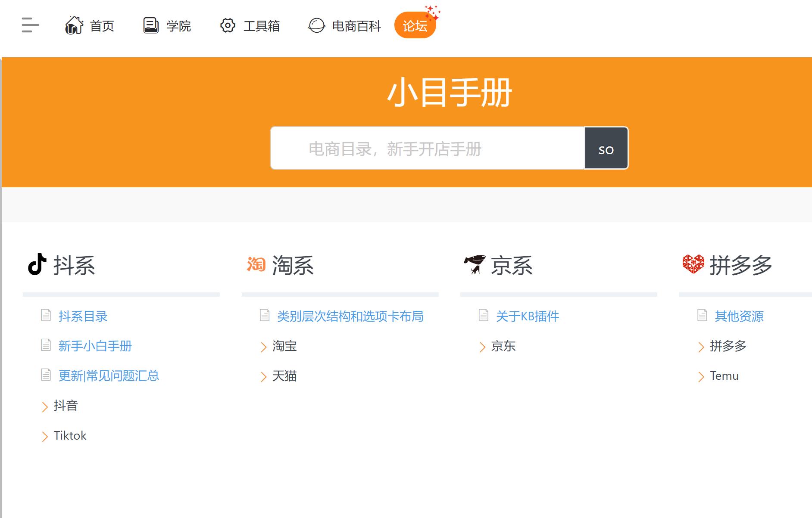The image size is (812, 518).
Task: Focus the 电商目录 search input field
Action: (427, 148)
